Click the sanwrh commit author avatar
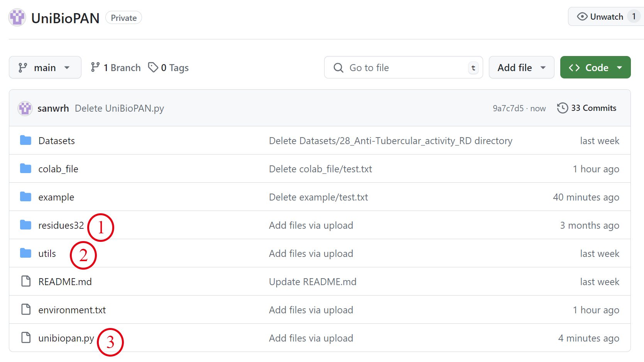The width and height of the screenshot is (644, 362). (x=25, y=109)
